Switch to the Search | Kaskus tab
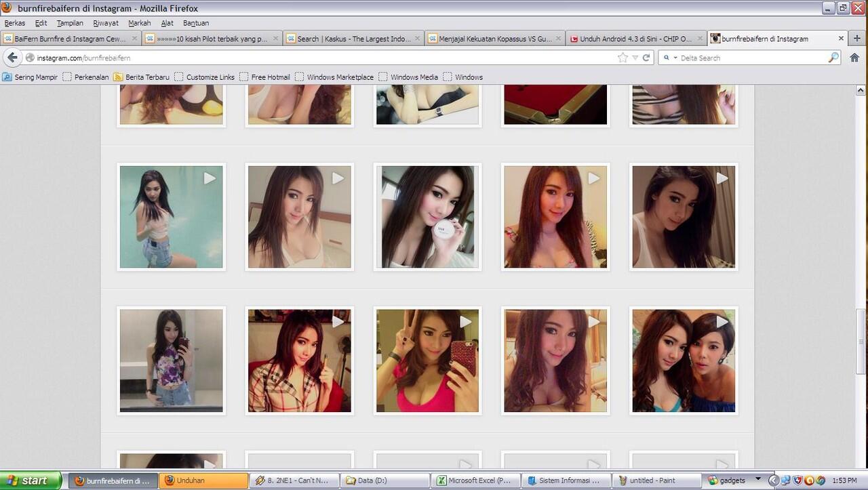 click(353, 39)
